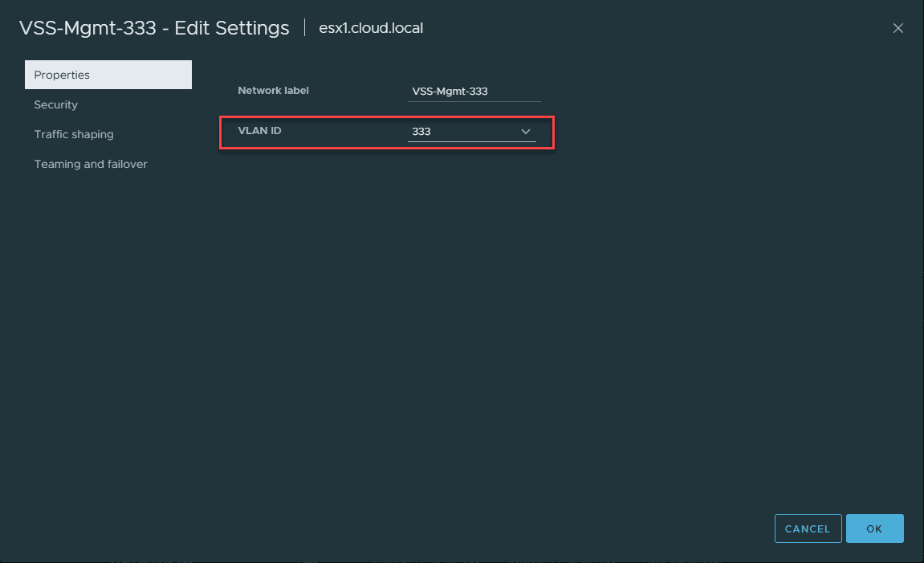
Task: Click the Network label caption text
Action: click(x=273, y=91)
